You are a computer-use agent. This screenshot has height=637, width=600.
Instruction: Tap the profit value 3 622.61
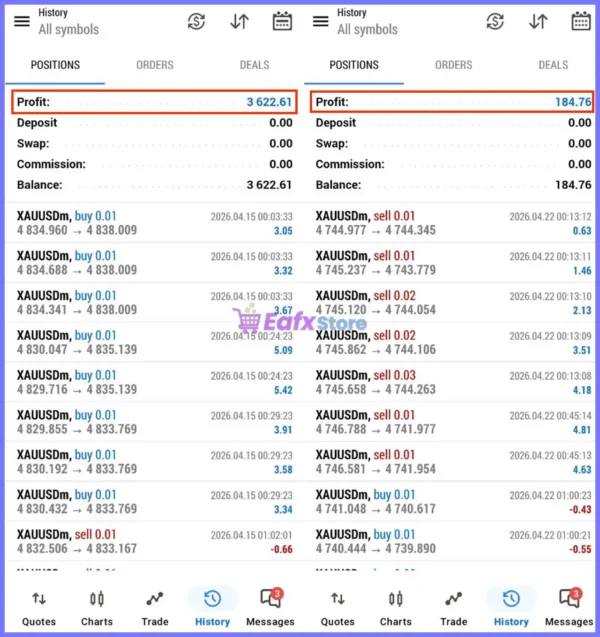[269, 102]
